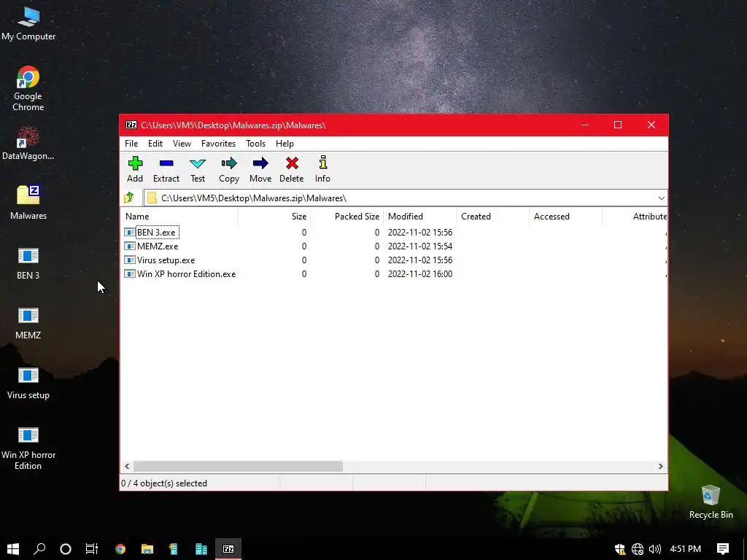Open the notification center icon

[x=723, y=549]
